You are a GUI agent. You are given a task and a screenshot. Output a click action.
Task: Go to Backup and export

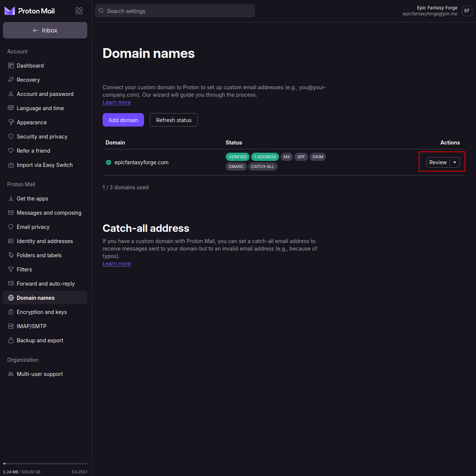pos(45,340)
